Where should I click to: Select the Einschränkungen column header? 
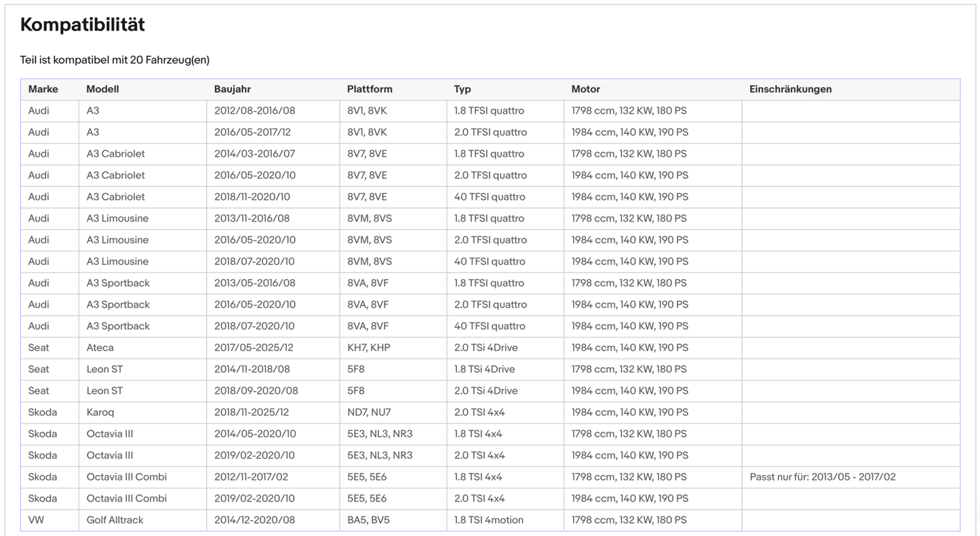[x=790, y=89]
